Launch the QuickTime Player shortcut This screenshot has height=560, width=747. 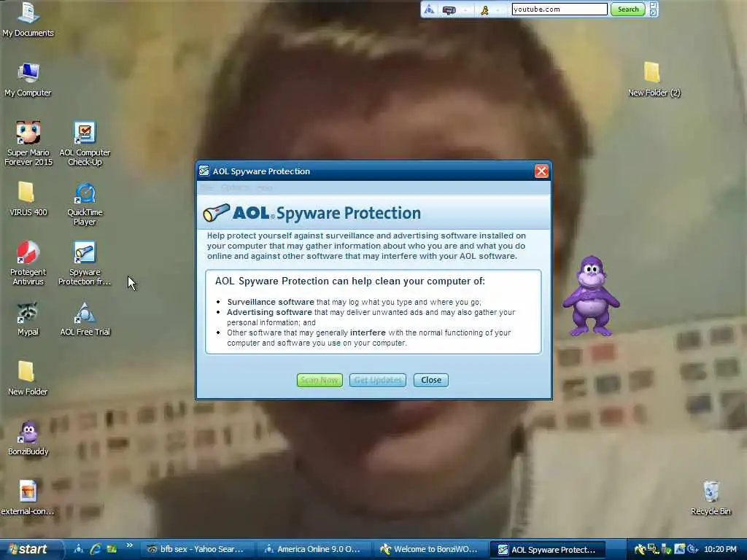coord(85,204)
